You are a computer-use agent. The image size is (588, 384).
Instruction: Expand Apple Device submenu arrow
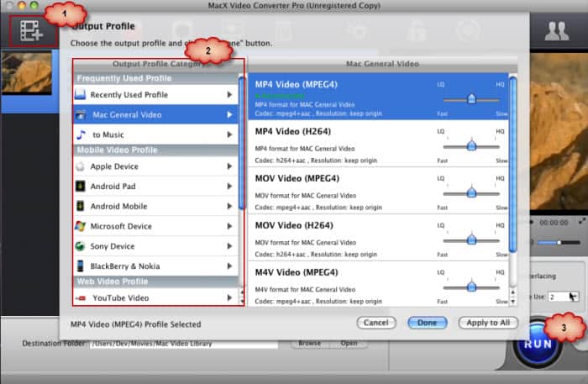click(229, 166)
